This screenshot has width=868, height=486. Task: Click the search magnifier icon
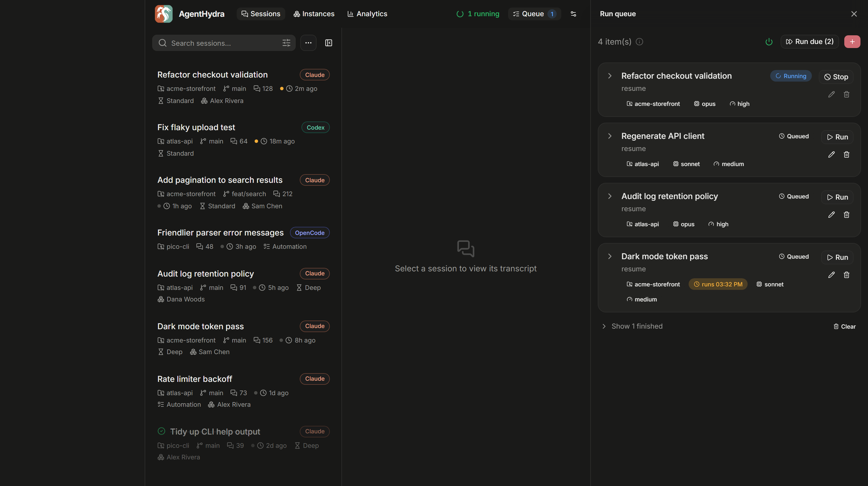tap(162, 43)
